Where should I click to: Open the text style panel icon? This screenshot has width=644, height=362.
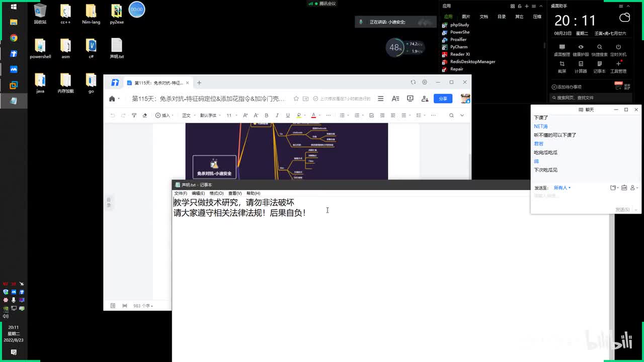pyautogui.click(x=395, y=99)
